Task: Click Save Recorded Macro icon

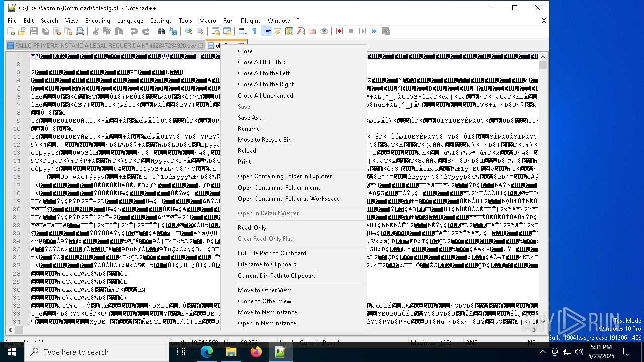Action: pos(386,31)
